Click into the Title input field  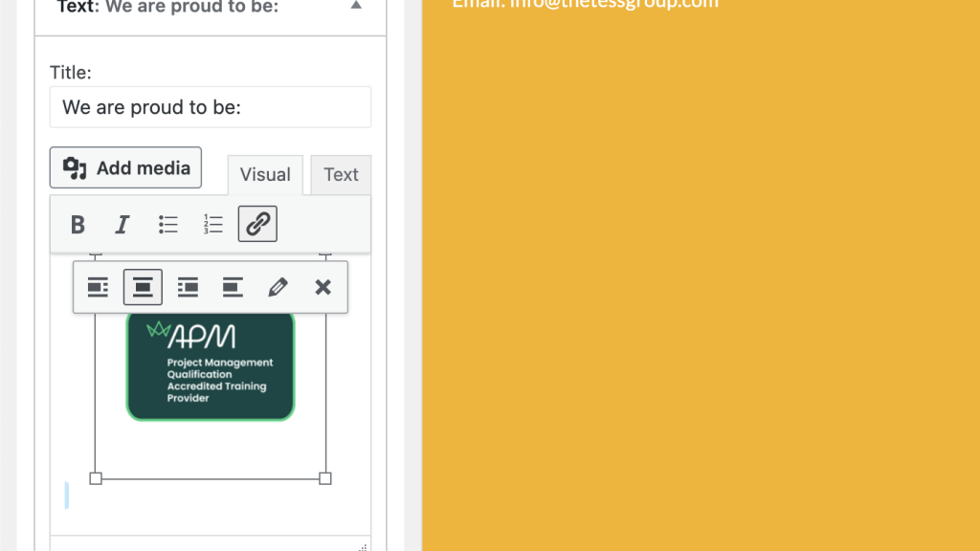(211, 107)
